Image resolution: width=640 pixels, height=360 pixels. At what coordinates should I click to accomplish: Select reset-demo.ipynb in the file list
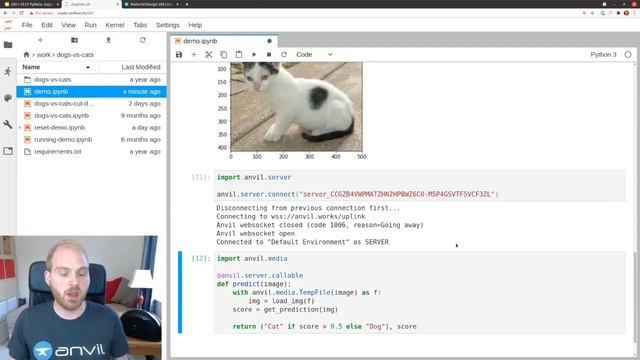point(91,127)
